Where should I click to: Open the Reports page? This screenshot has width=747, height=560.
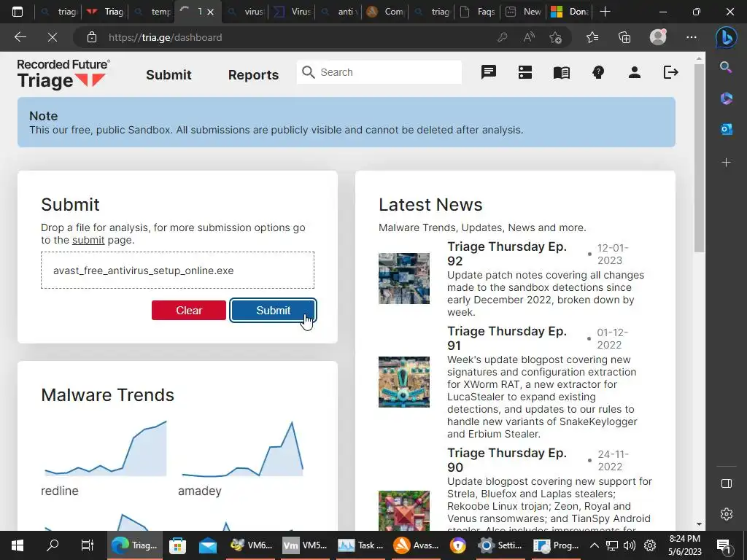pos(253,75)
